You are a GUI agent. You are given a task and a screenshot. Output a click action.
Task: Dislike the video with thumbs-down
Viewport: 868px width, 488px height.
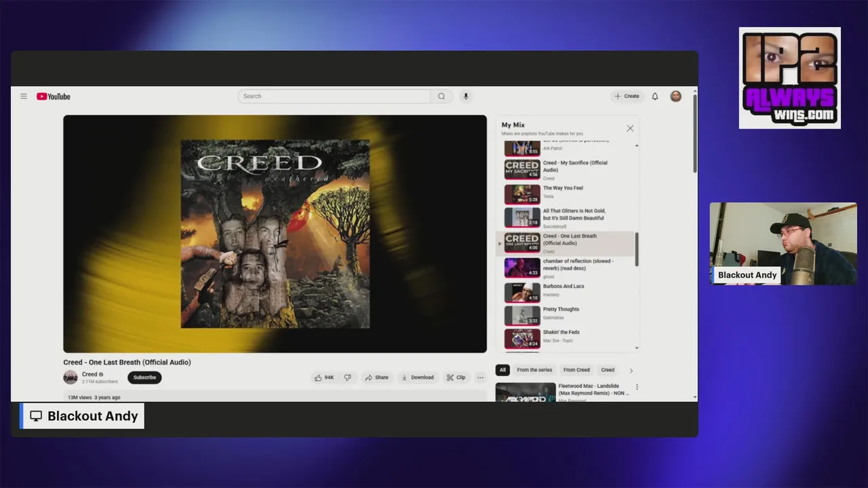click(x=348, y=378)
